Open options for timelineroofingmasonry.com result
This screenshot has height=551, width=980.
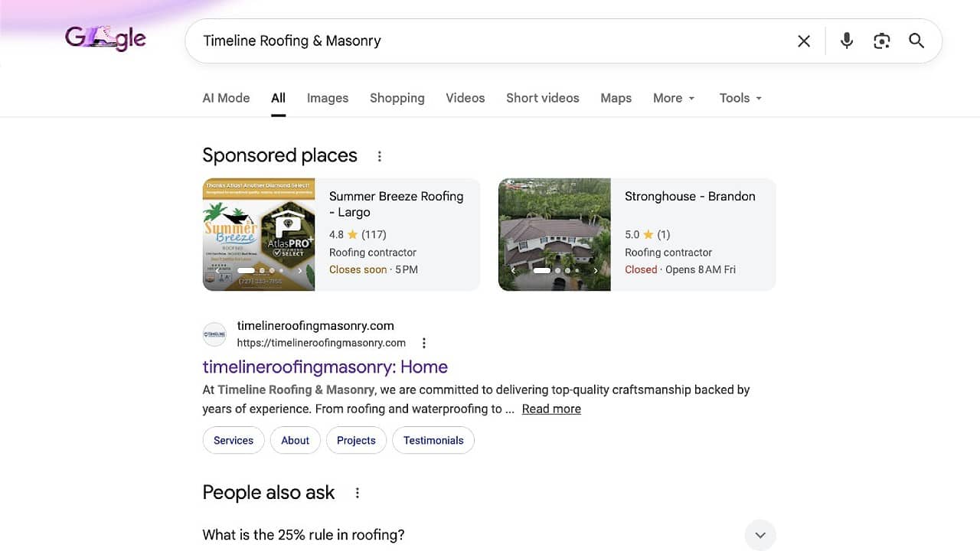424,343
